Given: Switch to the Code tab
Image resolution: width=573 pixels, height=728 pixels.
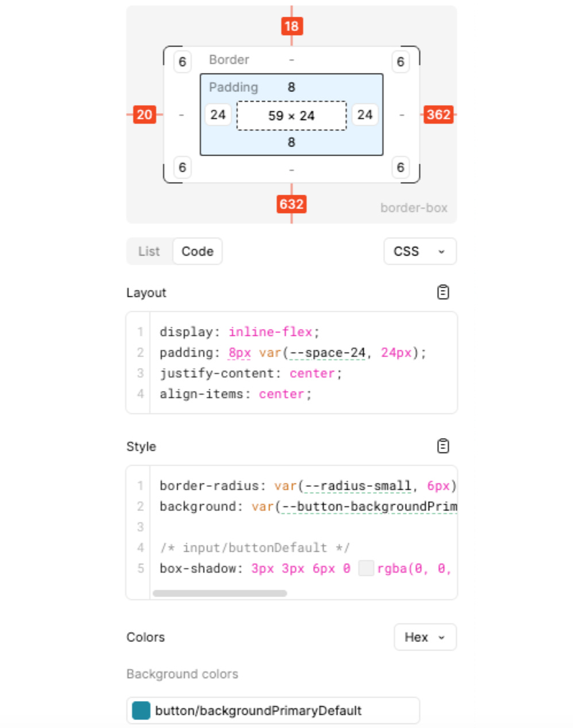Looking at the screenshot, I should pos(198,251).
